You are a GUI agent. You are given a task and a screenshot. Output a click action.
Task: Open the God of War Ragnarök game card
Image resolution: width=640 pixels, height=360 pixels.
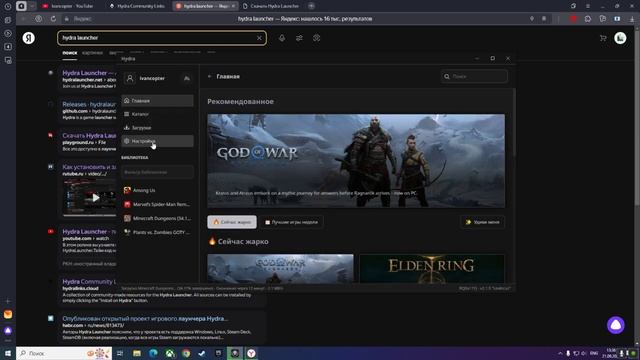pyautogui.click(x=280, y=269)
